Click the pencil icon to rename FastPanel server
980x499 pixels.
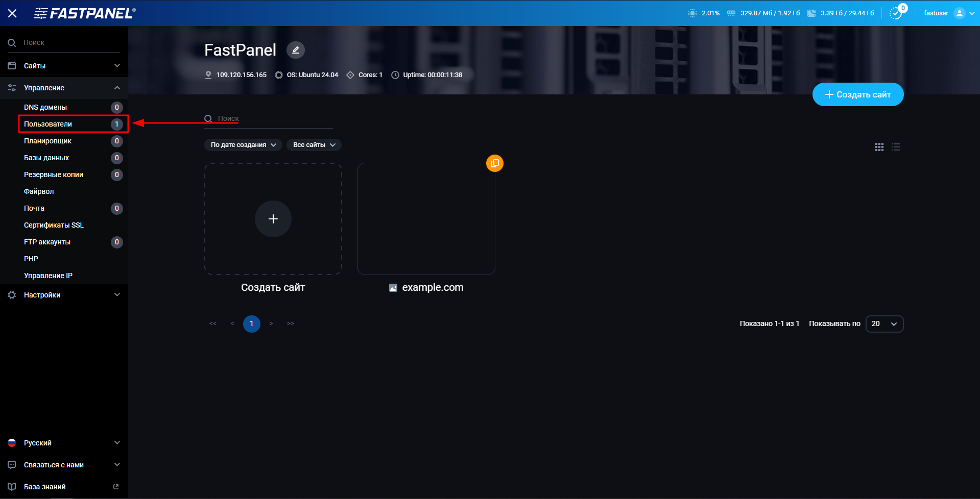point(295,49)
